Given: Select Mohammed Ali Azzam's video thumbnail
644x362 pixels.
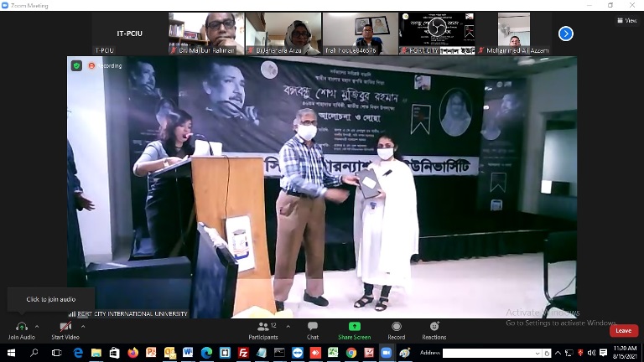Looking at the screenshot, I should click(514, 34).
